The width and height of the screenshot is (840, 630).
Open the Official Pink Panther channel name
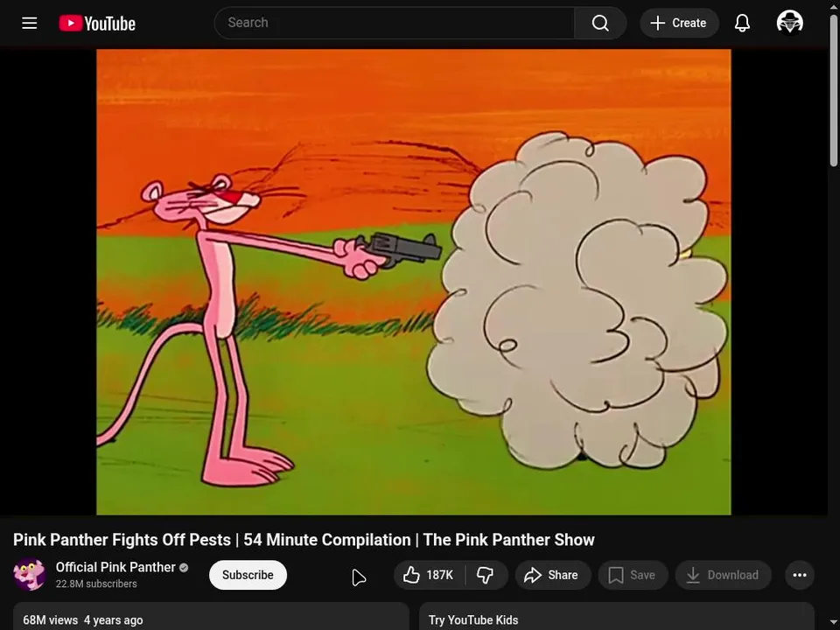click(115, 567)
